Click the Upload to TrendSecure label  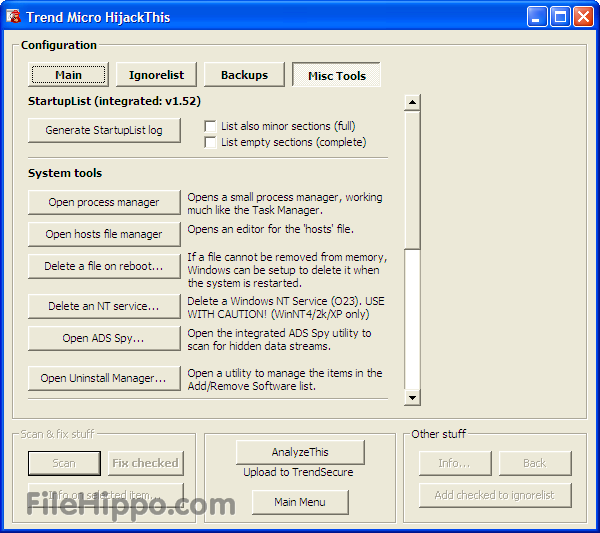coord(298,472)
